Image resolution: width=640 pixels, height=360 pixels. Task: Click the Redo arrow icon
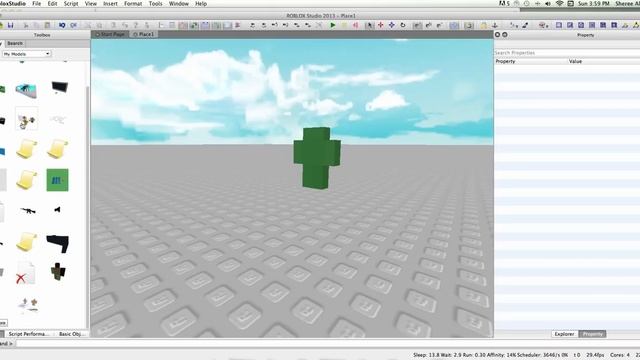[73, 25]
